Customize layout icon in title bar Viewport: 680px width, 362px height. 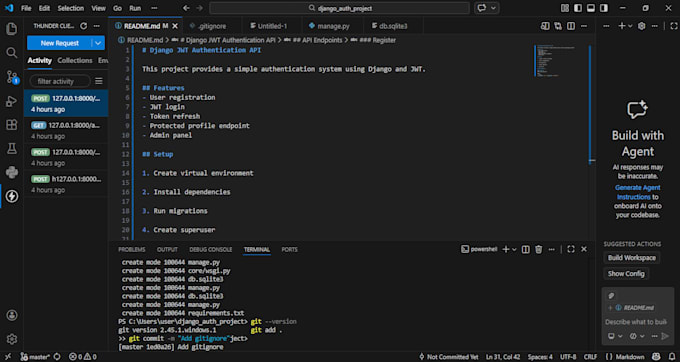click(565, 8)
